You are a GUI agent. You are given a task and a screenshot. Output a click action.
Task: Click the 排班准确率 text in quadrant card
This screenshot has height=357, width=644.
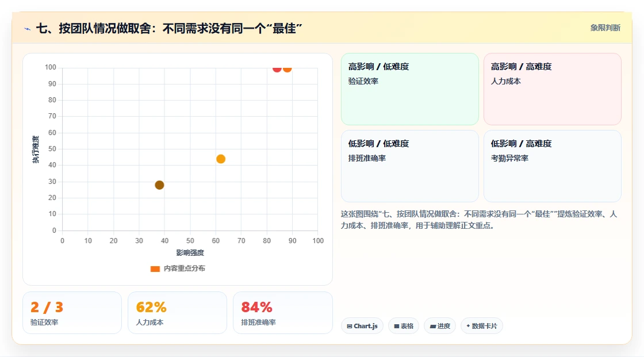click(367, 158)
